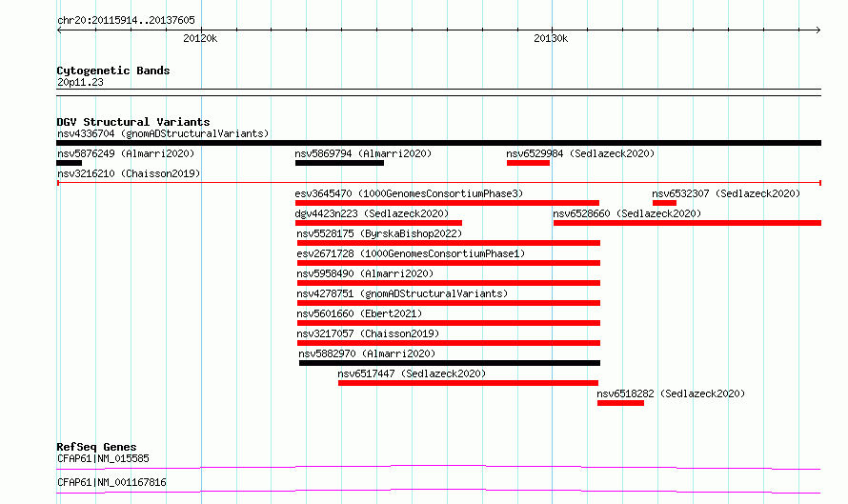Select the red bar under nsv3217057
848x504 pixels.
point(449,343)
